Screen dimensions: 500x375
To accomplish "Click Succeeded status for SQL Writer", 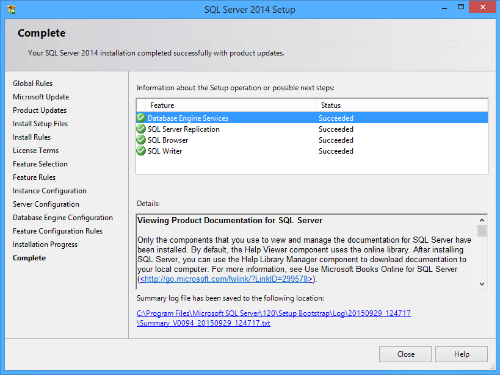I will (336, 151).
